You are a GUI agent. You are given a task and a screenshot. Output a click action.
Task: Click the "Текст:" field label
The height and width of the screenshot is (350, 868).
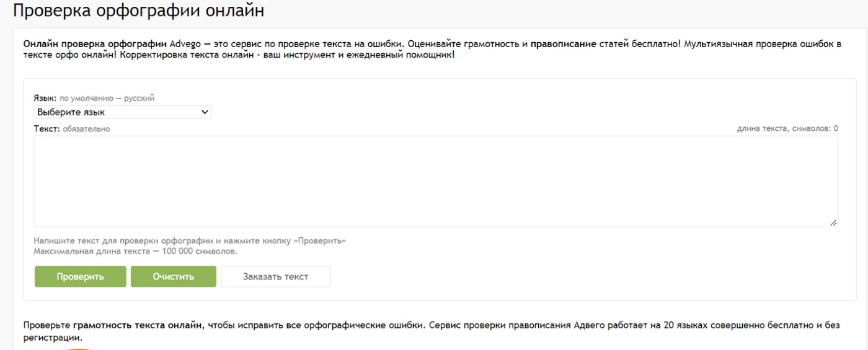(46, 129)
